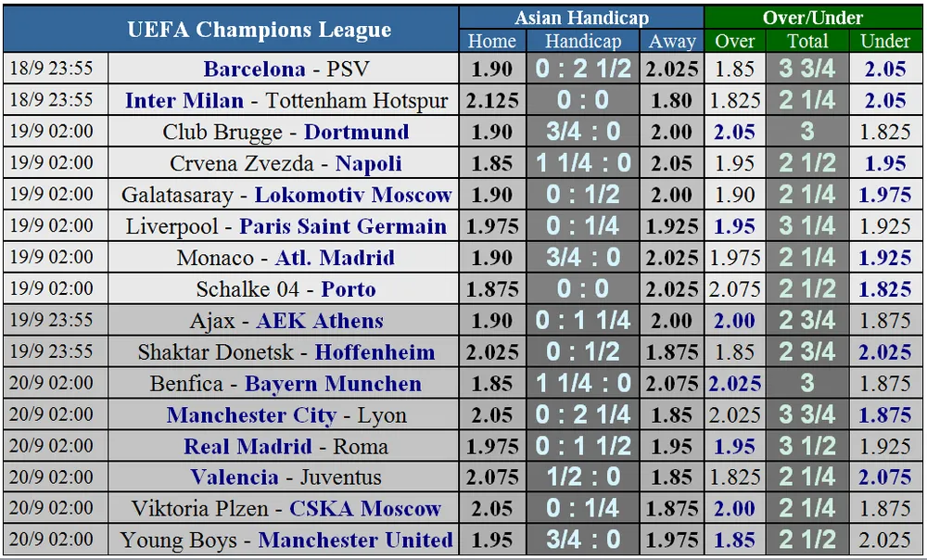
Task: Click the Away column header
Action: [672, 41]
